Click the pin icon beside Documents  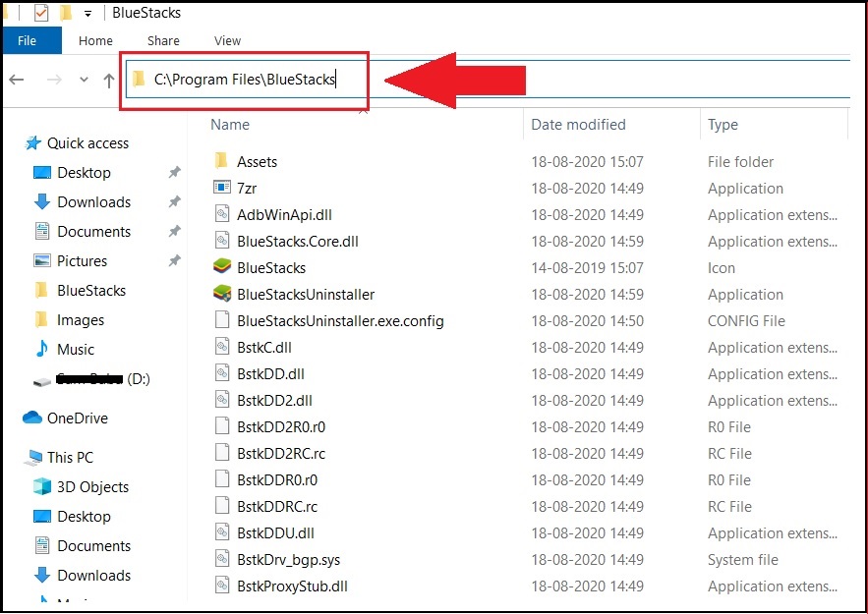(174, 231)
